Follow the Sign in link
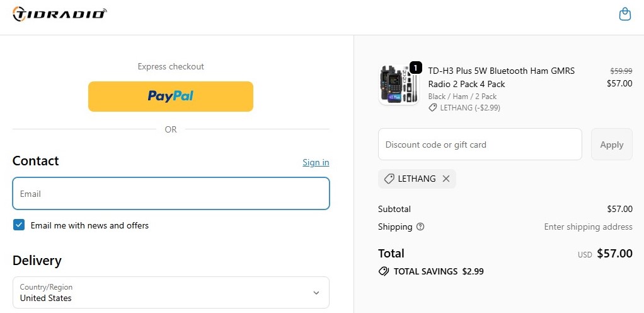Screen dimensions: 644x313 click(x=316, y=162)
